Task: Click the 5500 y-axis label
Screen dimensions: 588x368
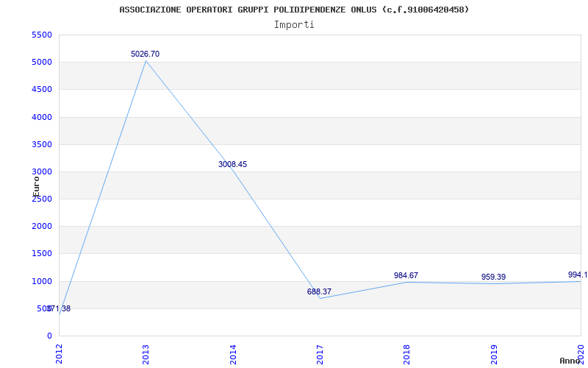Action: point(42,35)
